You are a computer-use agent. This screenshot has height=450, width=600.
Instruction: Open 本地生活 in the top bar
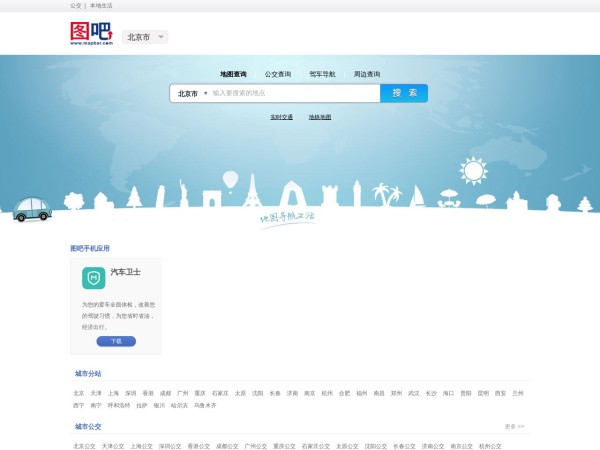coord(101,5)
